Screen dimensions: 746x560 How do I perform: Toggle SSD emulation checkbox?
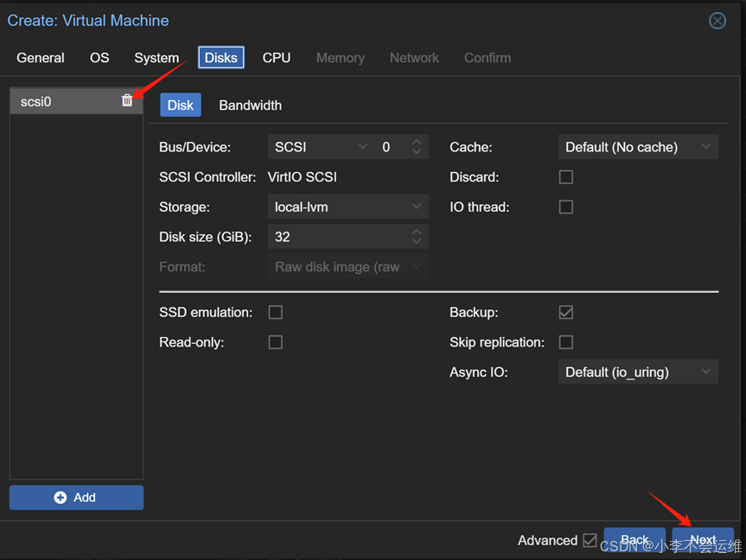click(x=276, y=312)
